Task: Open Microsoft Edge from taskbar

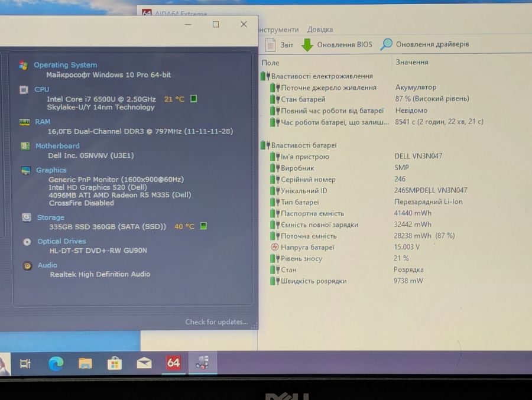Action: tap(56, 364)
